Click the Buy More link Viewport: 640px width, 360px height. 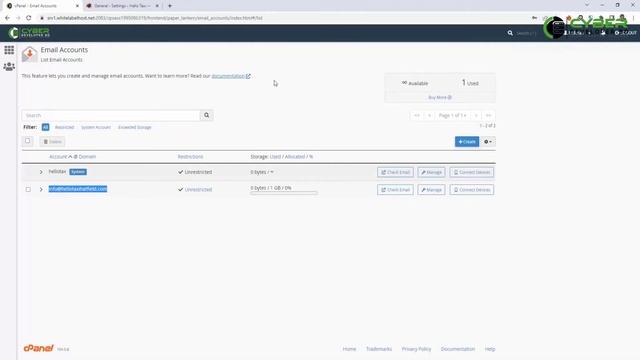(x=440, y=98)
